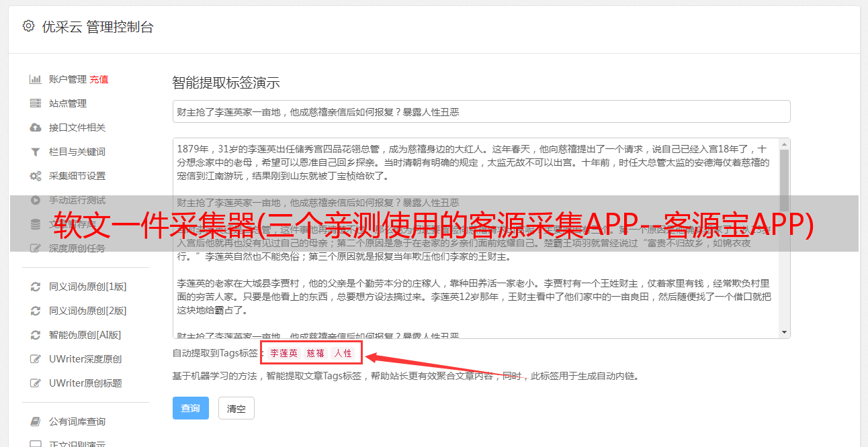Click the cloud upload icon beside 接口文件相关
Screen dimensions: 868x447
(x=36, y=128)
